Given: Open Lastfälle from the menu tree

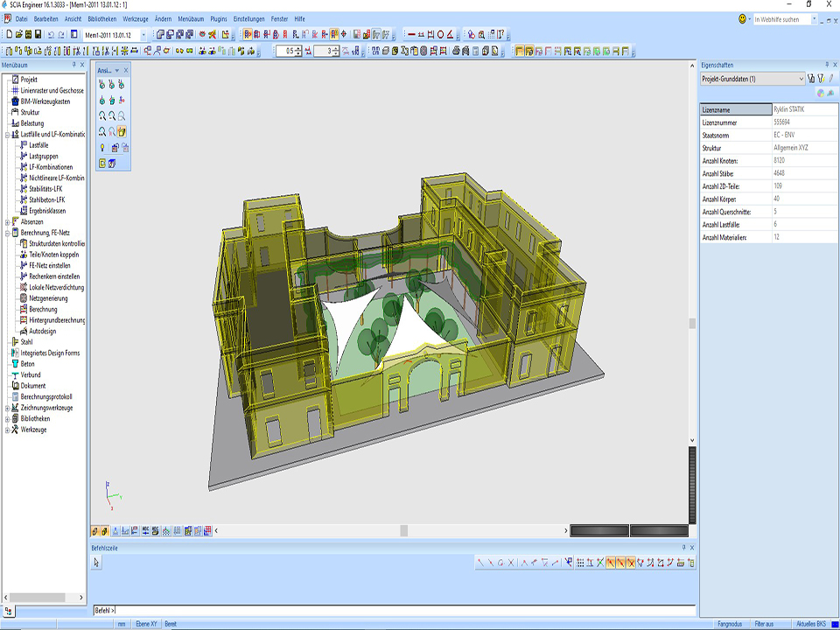Looking at the screenshot, I should (x=38, y=145).
